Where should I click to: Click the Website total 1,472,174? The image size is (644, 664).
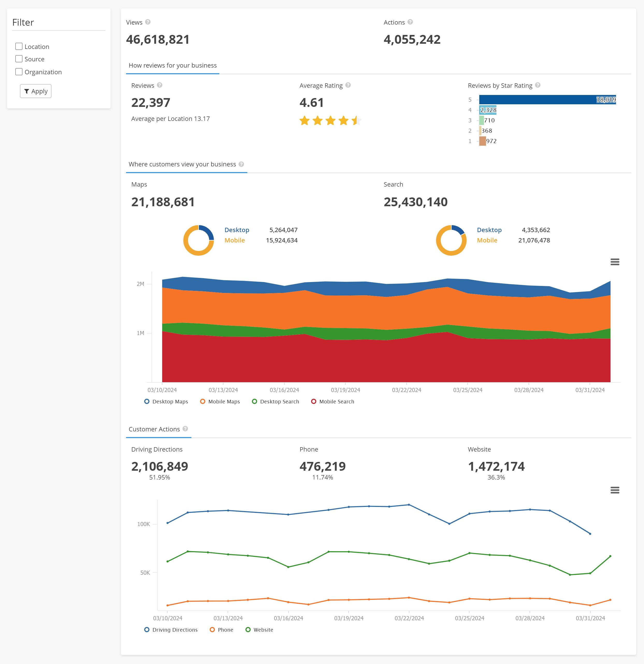coord(496,467)
